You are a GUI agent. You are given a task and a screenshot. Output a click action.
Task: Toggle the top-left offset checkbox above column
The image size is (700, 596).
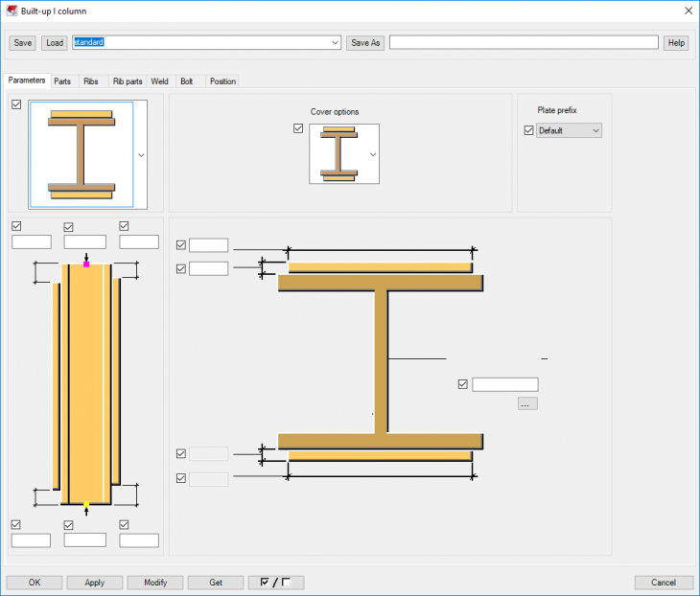(16, 226)
